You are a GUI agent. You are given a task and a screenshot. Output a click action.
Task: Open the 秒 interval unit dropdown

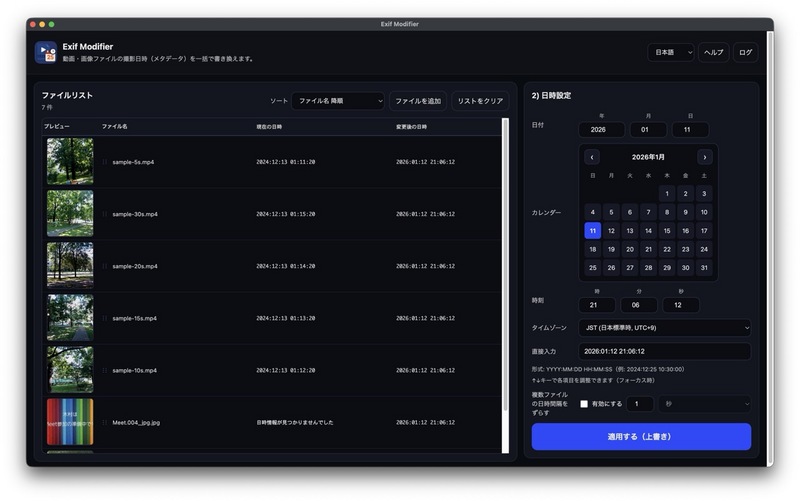coord(705,404)
